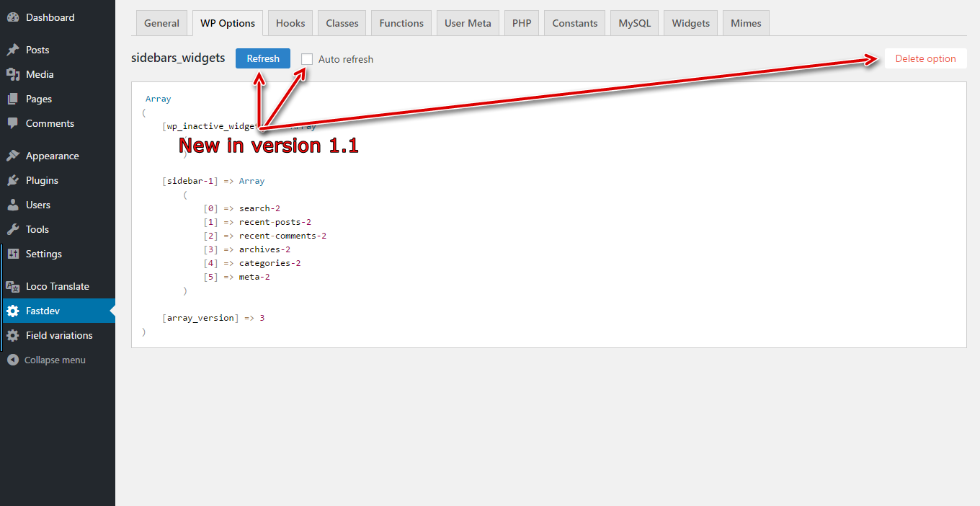Go to the Posts menu

point(37,50)
